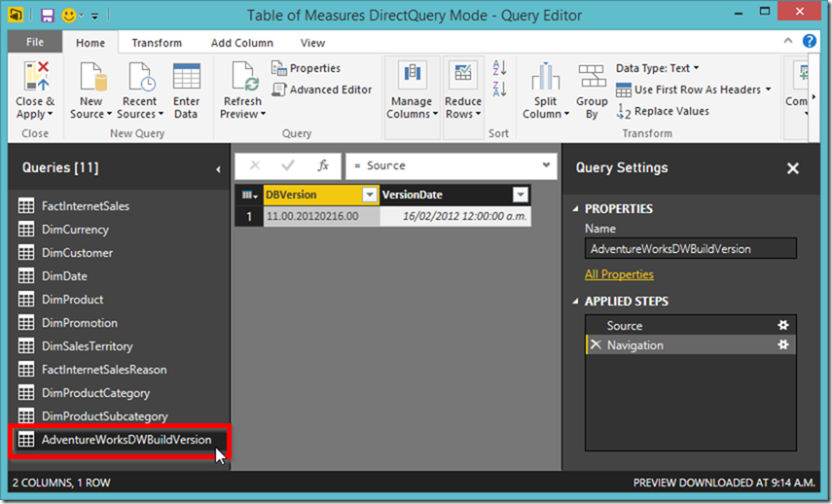Click the save icon in the title bar
The width and height of the screenshot is (832, 504).
click(x=48, y=16)
